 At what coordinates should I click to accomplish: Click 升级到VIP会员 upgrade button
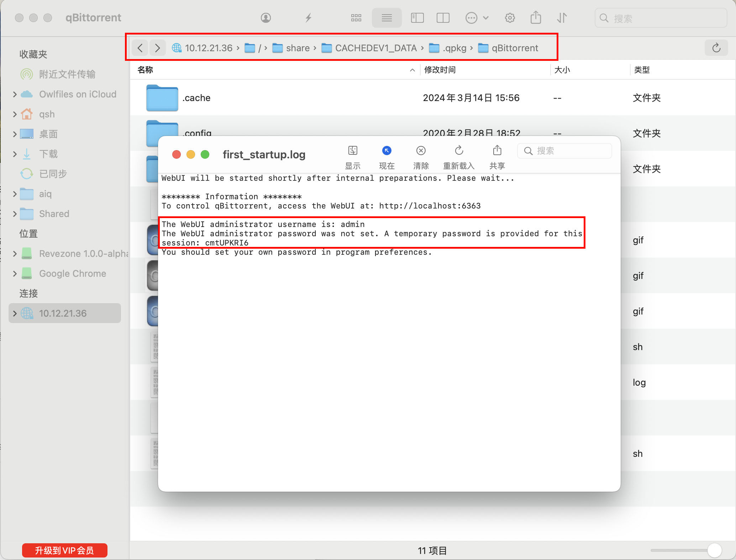pos(64,550)
